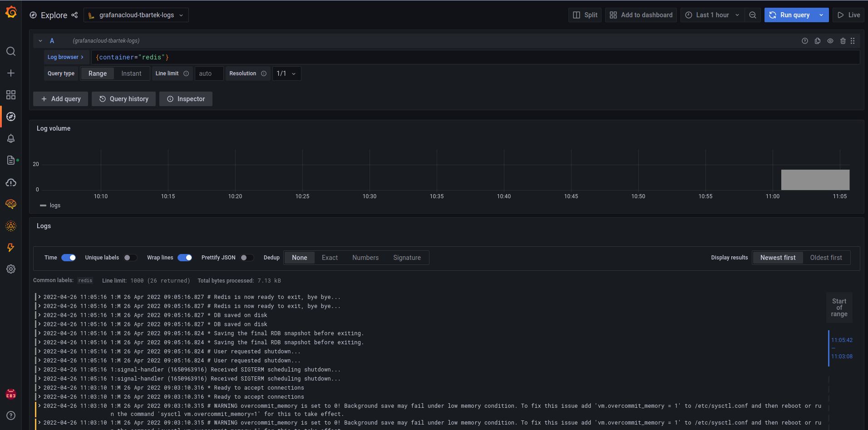
Task: Expand Log browser
Action: (x=66, y=57)
